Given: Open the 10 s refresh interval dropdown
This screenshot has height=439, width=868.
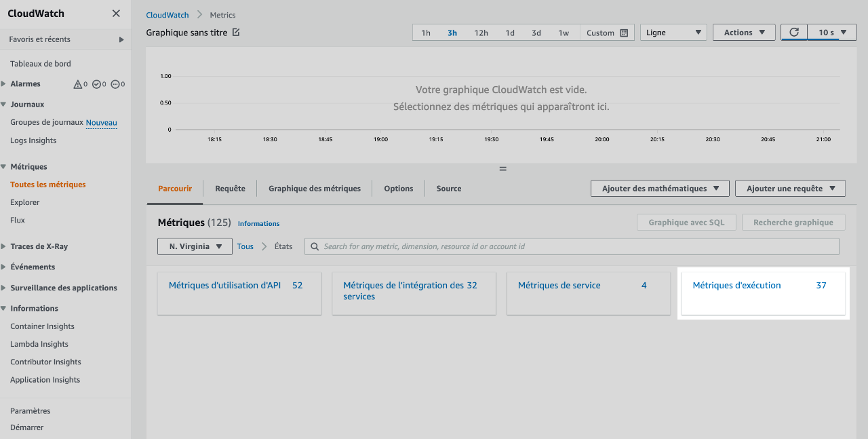Looking at the screenshot, I should 832,33.
